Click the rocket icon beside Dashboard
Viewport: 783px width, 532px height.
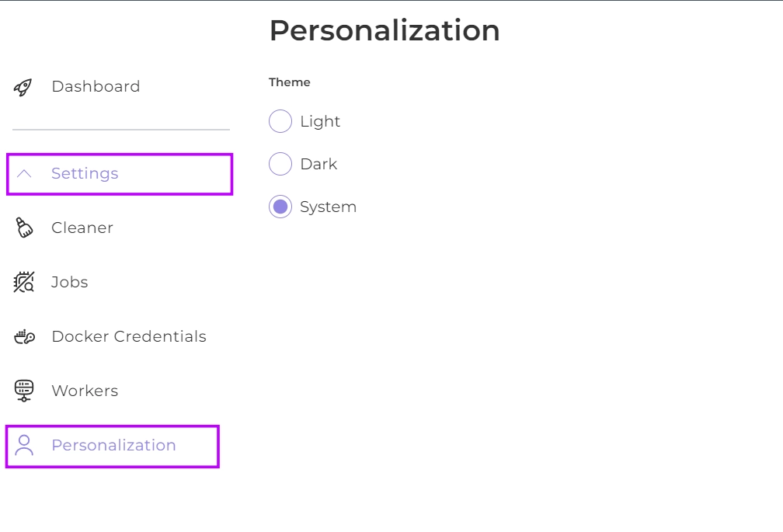point(23,87)
